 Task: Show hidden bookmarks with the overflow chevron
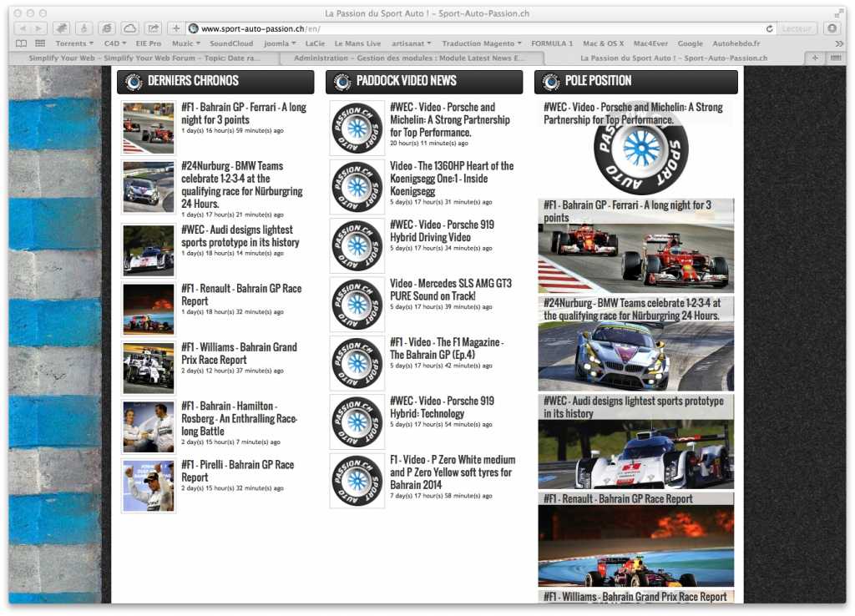click(x=839, y=43)
